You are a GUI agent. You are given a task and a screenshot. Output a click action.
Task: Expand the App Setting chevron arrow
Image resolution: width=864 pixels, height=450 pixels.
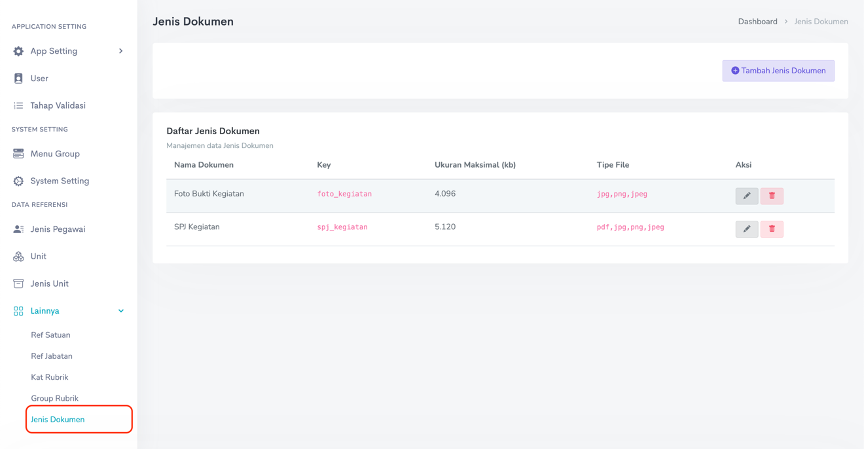pyautogui.click(x=121, y=51)
